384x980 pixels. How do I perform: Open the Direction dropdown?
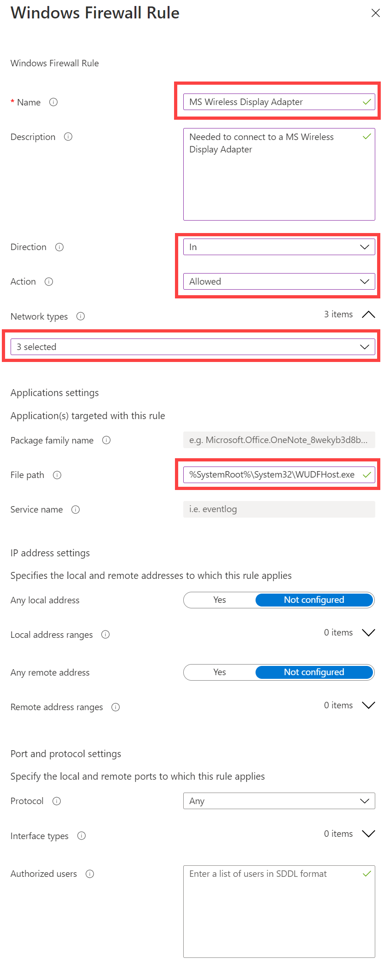point(279,247)
